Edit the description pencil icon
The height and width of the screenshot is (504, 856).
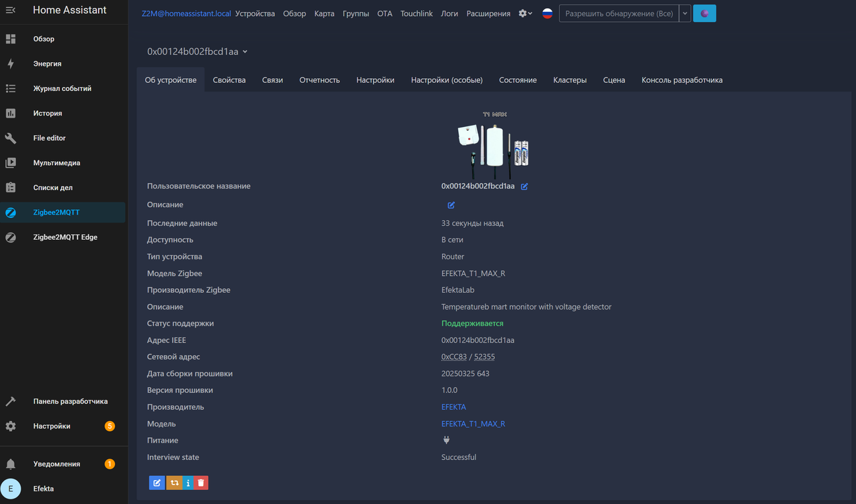(451, 205)
